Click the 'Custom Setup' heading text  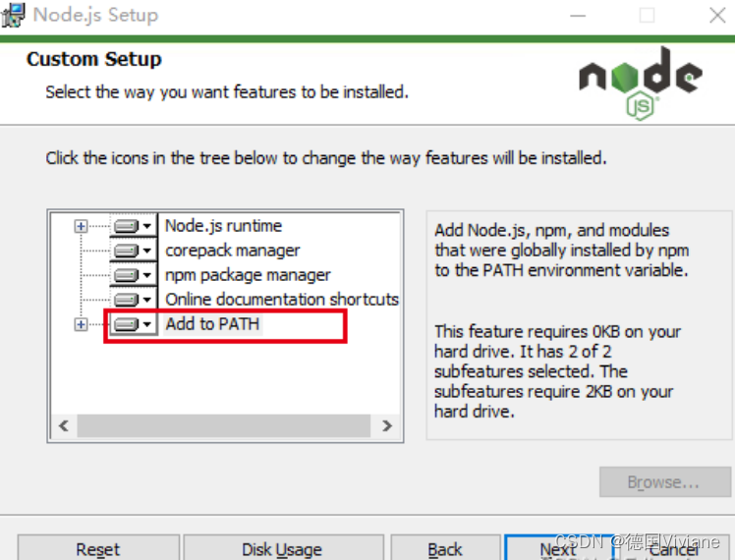tap(94, 59)
